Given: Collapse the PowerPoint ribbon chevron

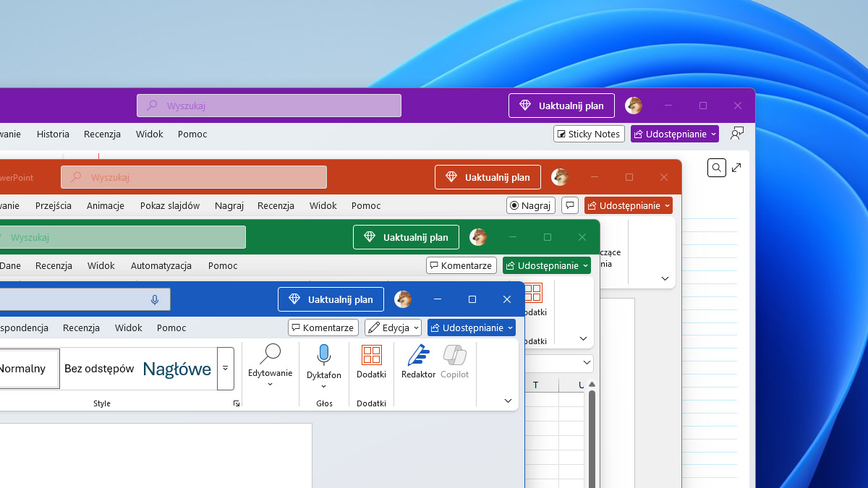Looking at the screenshot, I should click(x=665, y=278).
